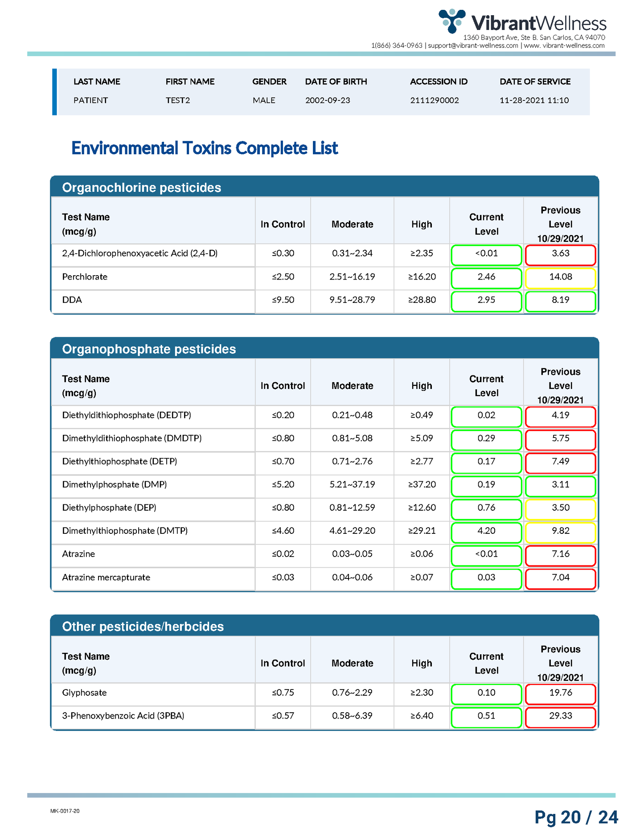Click DMDTP current level 0.29

pos(486,440)
